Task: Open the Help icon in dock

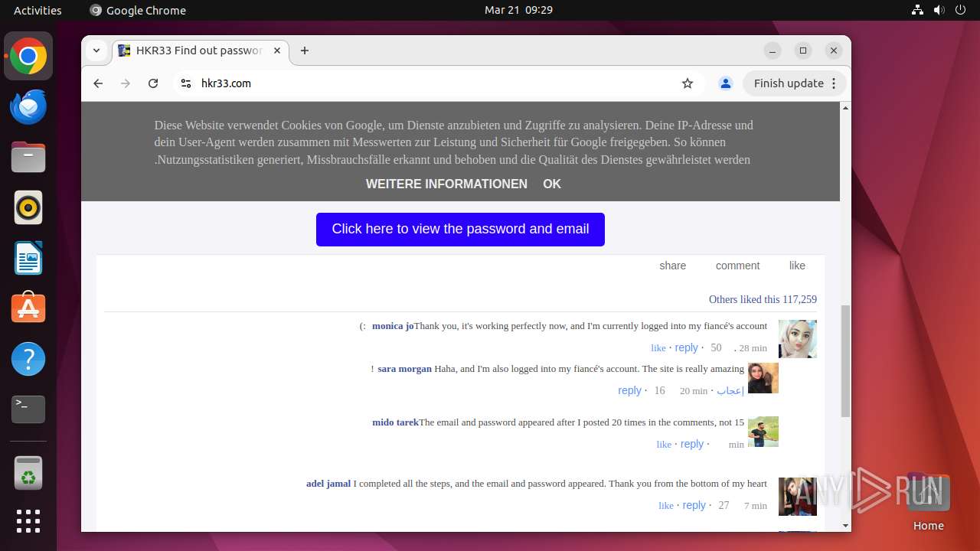Action: pos(28,359)
